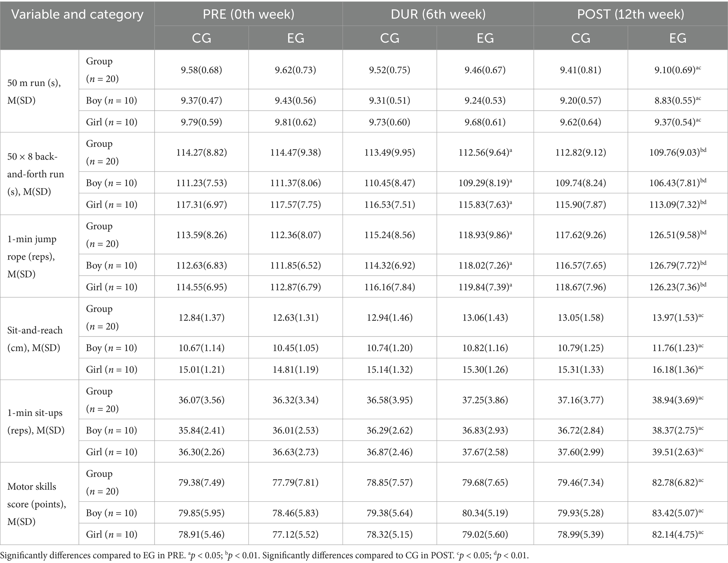Click the cell showing 38.94(3.69)
This screenshot has width=728, height=563.
(678, 400)
